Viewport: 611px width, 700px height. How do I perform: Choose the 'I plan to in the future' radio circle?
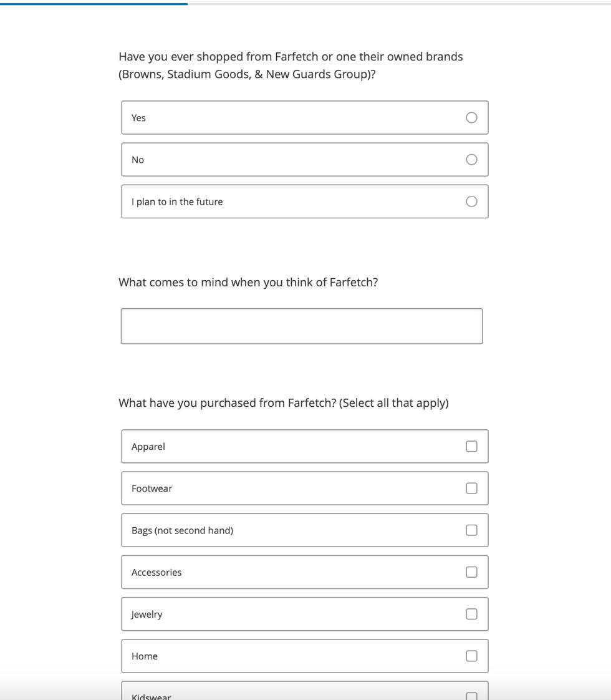point(471,202)
